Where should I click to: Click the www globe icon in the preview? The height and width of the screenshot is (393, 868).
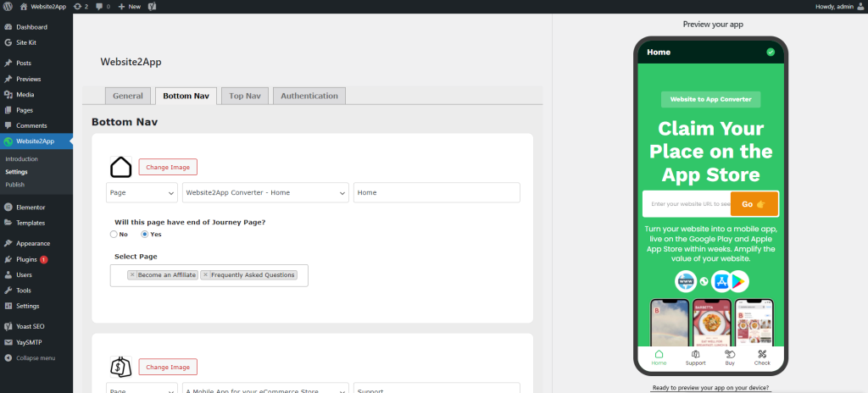(686, 281)
